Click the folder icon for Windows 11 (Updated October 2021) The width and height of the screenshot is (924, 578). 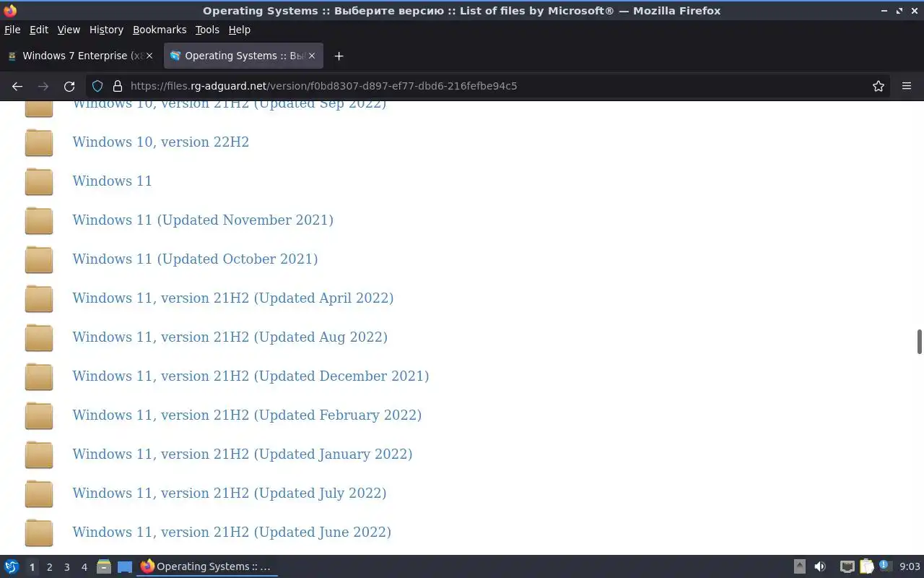39,259
